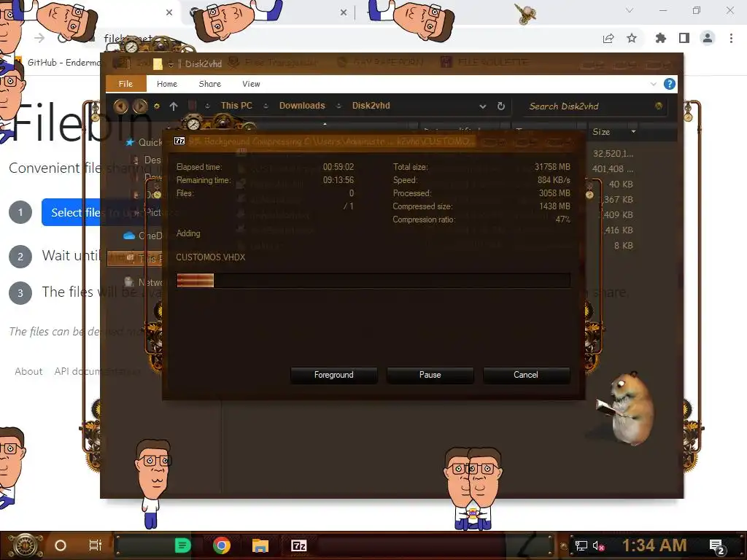This screenshot has height=560, width=747.
Task: Click the magnifier icon in the Explorer search box
Action: click(x=659, y=106)
